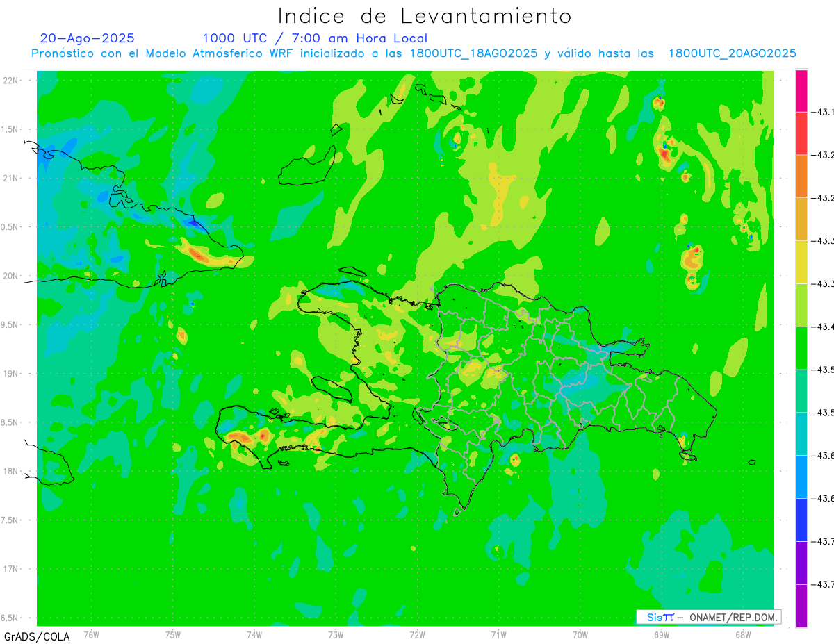Click the '-43.1' legend value

[824, 112]
